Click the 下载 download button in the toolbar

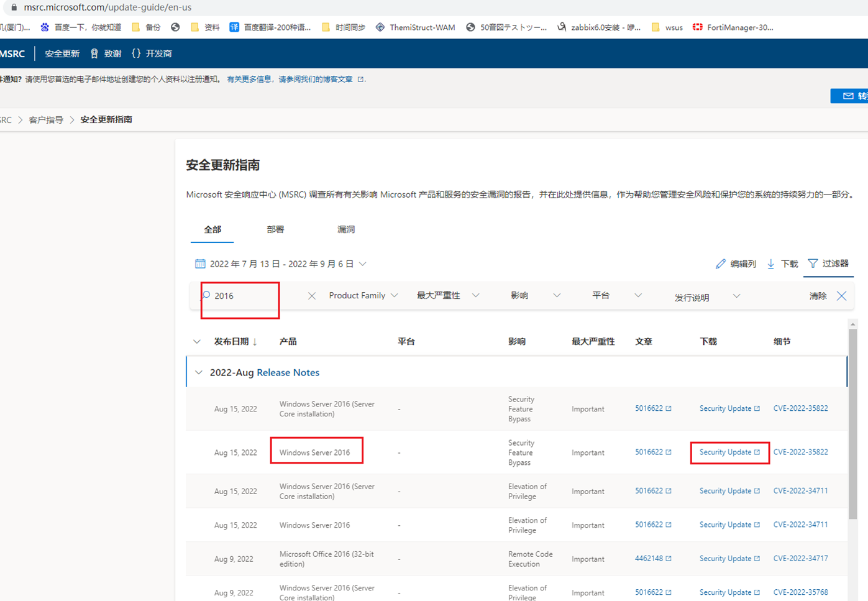782,264
